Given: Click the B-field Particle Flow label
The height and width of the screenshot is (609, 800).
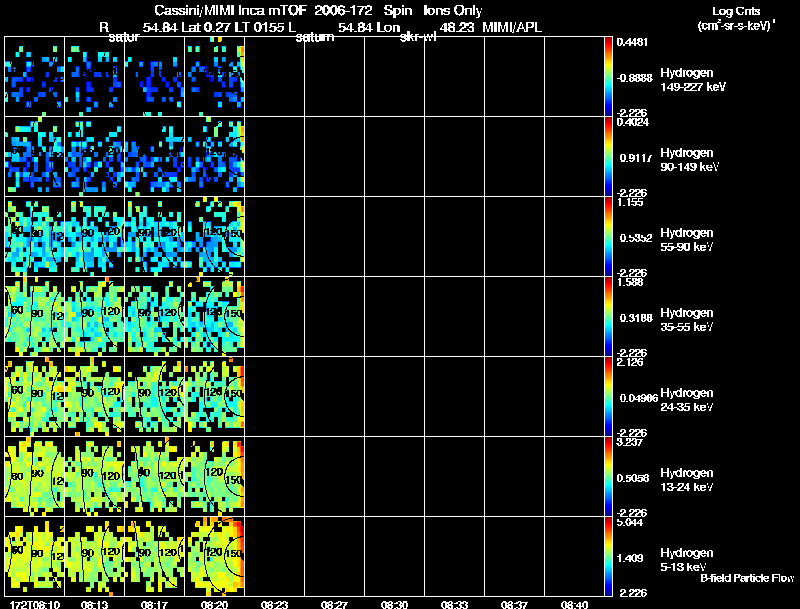Looking at the screenshot, I should (746, 578).
